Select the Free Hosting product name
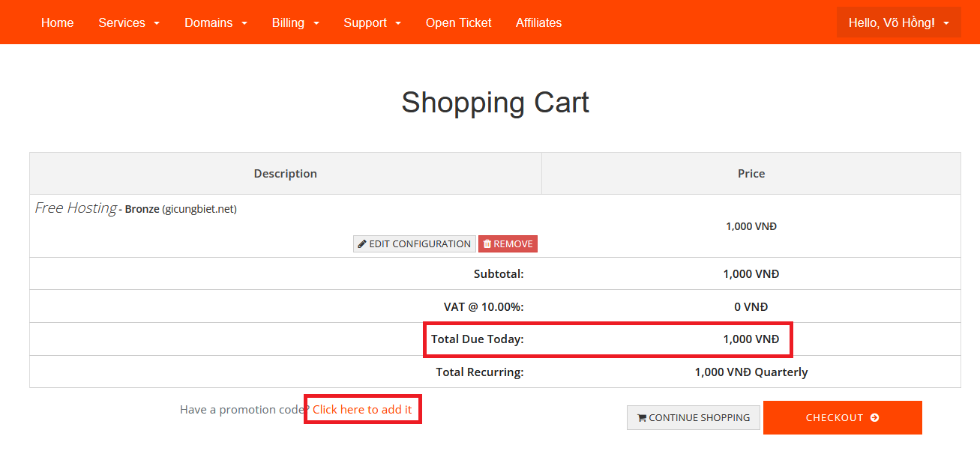Viewport: 980px width, 451px height. [76, 208]
